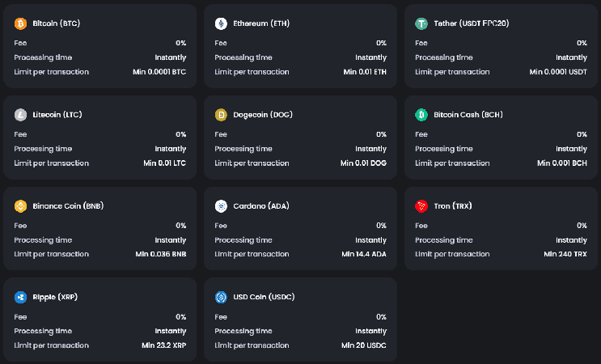Click the green Bitcoin Cash (BCH) icon
Screen dimensions: 601x364
(x=421, y=115)
